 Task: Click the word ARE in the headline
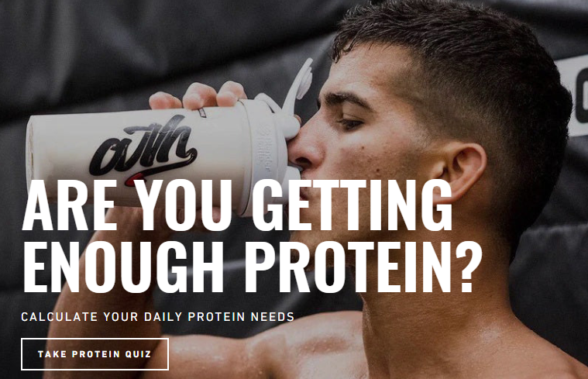(x=69, y=205)
